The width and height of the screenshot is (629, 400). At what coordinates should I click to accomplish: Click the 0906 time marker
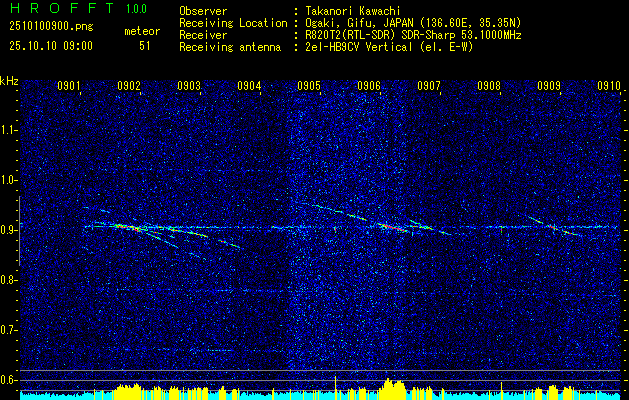point(369,85)
